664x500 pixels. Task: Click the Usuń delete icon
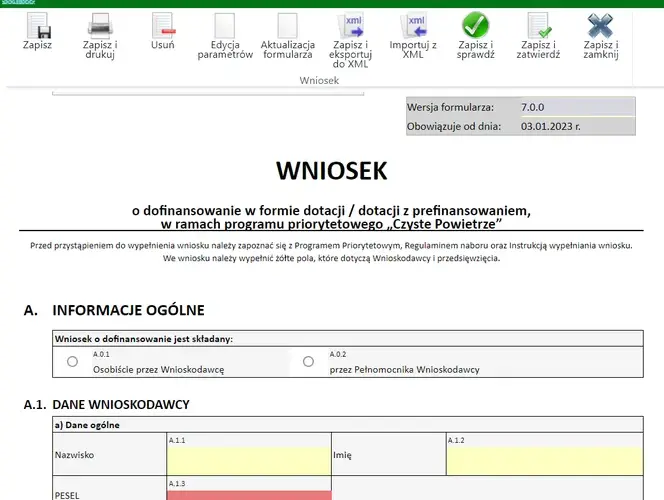[x=163, y=26]
